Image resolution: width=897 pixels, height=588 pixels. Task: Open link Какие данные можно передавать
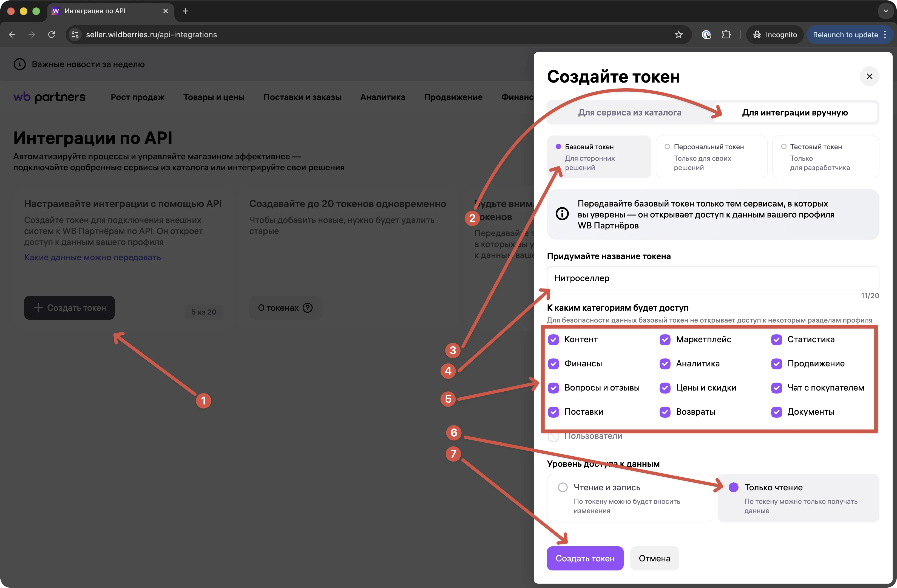coord(92,257)
